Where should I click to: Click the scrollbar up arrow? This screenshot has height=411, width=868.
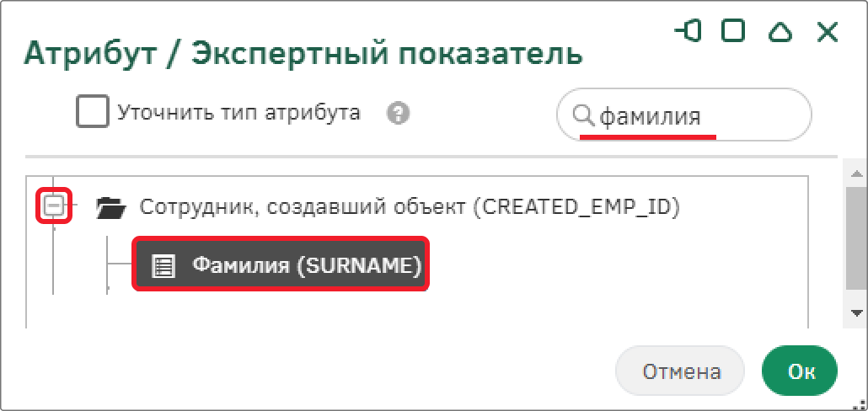[856, 175]
